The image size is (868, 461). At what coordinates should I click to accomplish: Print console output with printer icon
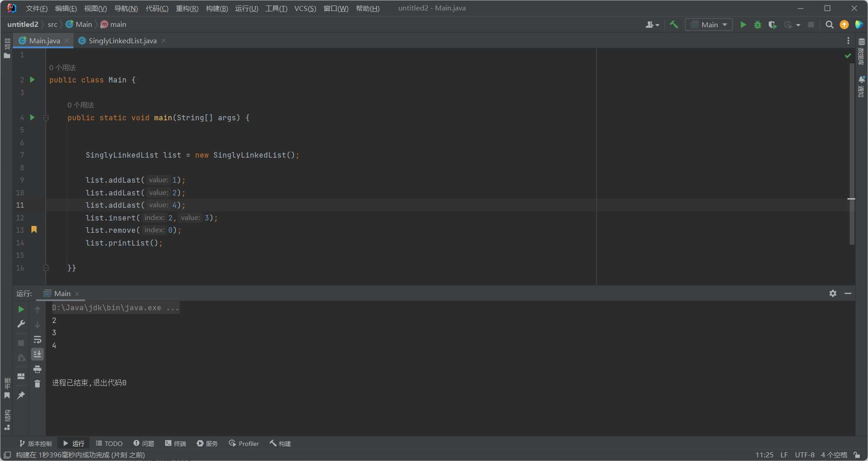37,369
